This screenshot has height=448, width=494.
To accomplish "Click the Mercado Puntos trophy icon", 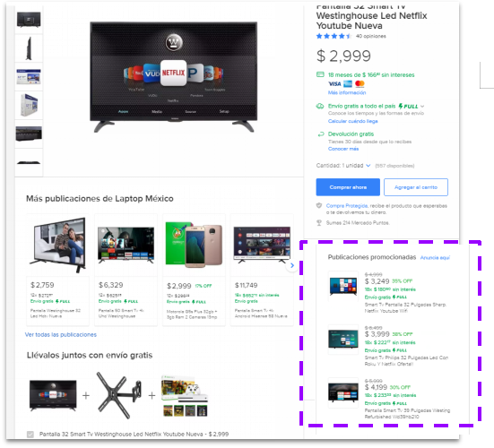I will (319, 223).
